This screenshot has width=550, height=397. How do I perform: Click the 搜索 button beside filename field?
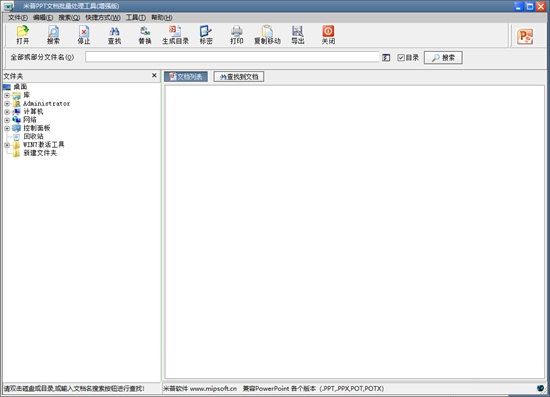pyautogui.click(x=443, y=58)
